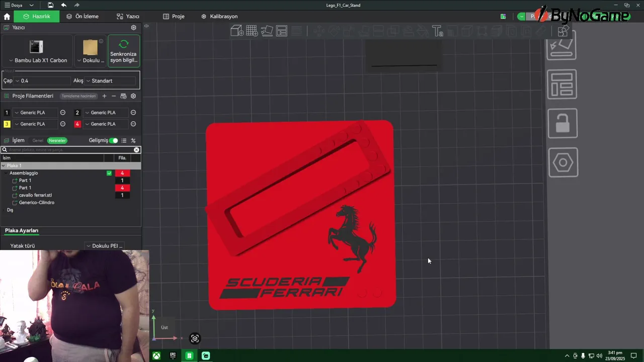The height and width of the screenshot is (362, 644).
Task: Collapse the sidebar with the small arrow icon
Action: coord(146,26)
